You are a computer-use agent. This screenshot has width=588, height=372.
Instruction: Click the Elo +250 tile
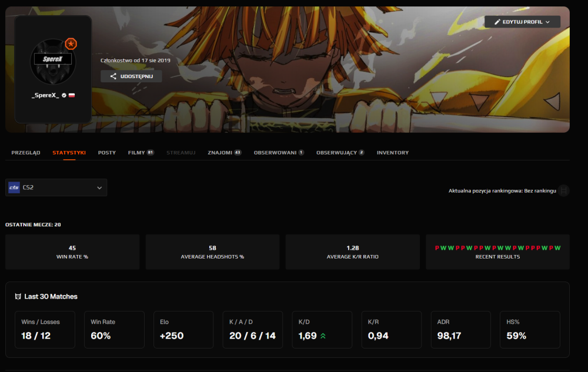[183, 329]
